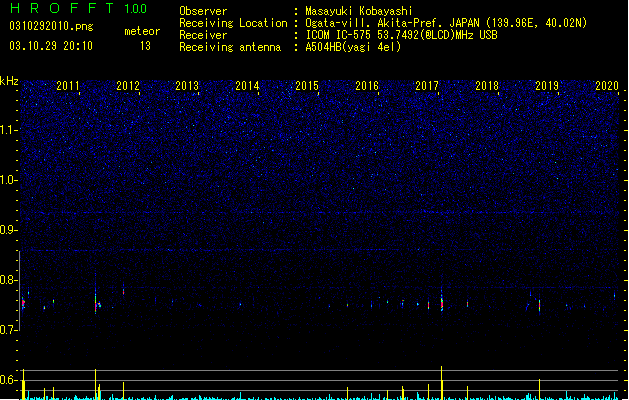The width and height of the screenshot is (629, 400).
Task: Select the 2012 time axis label
Action: pos(128,86)
